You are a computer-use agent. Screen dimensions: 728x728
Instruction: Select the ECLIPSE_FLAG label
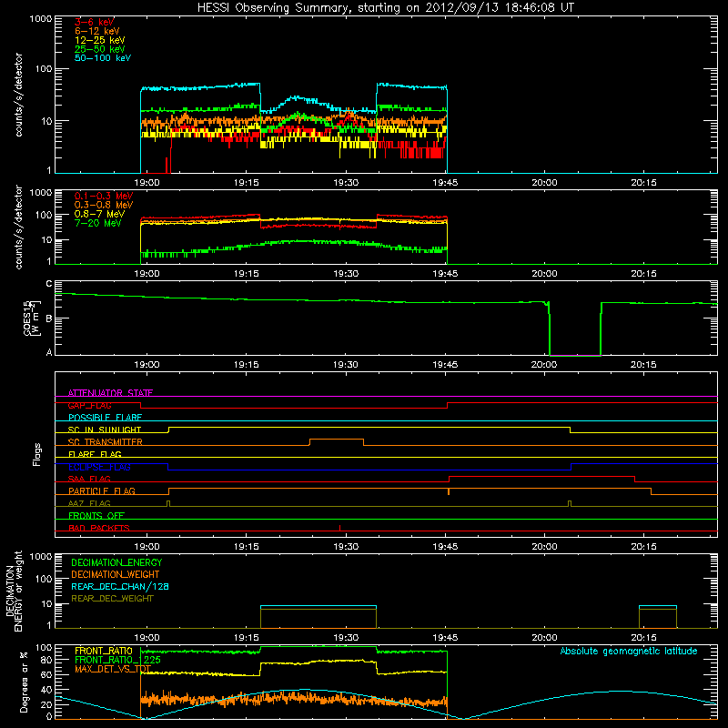coord(99,467)
